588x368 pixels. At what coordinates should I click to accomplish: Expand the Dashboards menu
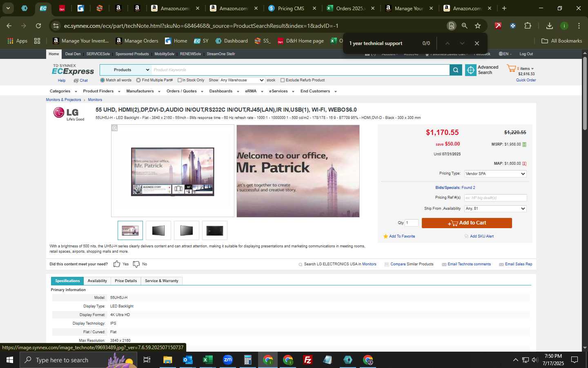click(224, 91)
